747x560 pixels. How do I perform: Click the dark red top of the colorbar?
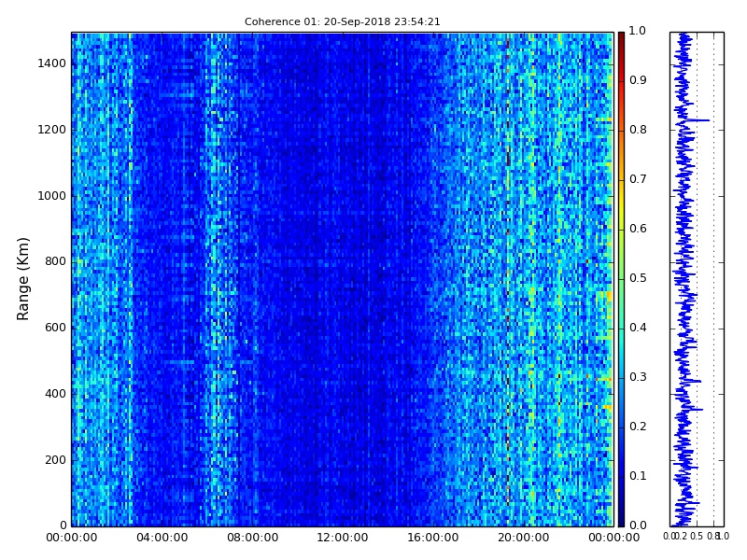621,40
